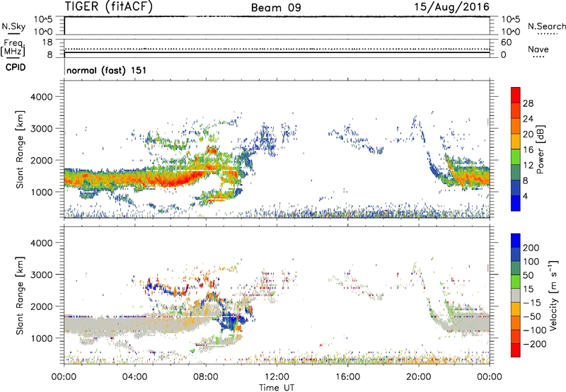Screen dimensions: 566x392
Task: Select the Freq. [MHz] axis label
Action: 13,48
